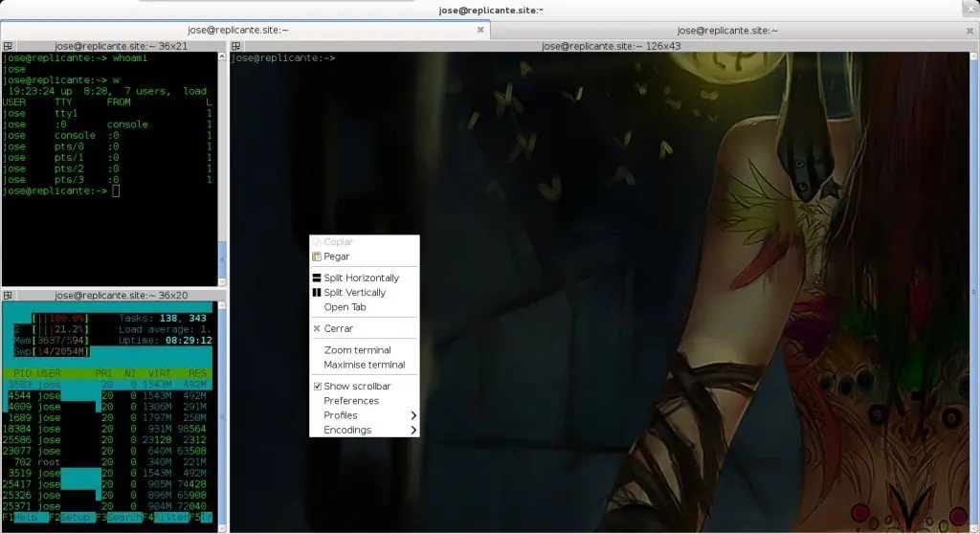Click the scroll up arrow of top-left terminal

point(222,56)
